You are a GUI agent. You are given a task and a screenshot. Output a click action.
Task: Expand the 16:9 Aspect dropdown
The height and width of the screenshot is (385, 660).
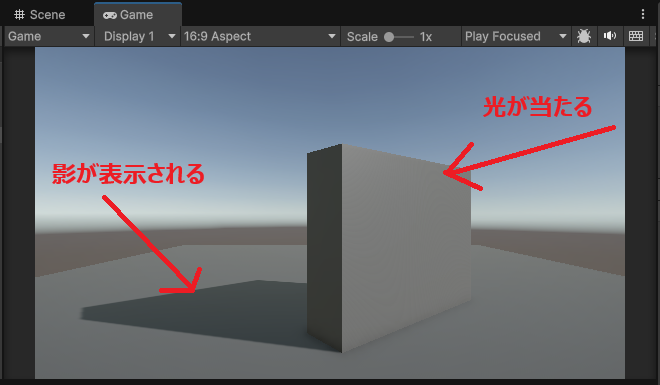click(260, 36)
